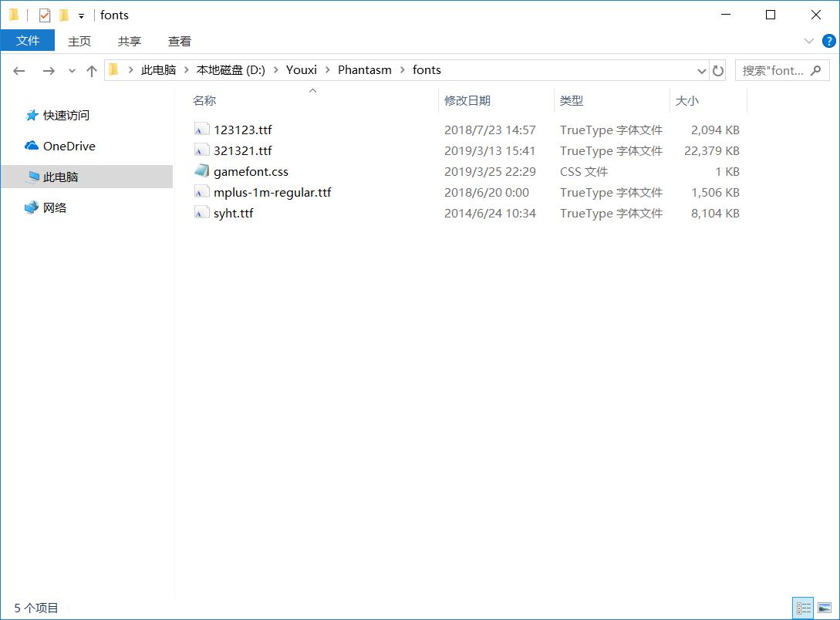Switch to details view icon in status bar
Screen dimensions: 840x620
803,608
